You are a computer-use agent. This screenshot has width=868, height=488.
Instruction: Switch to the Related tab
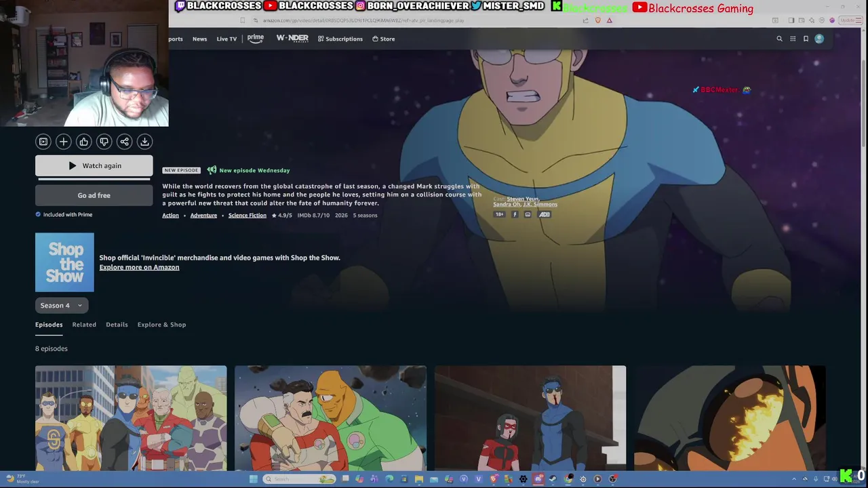click(84, 325)
